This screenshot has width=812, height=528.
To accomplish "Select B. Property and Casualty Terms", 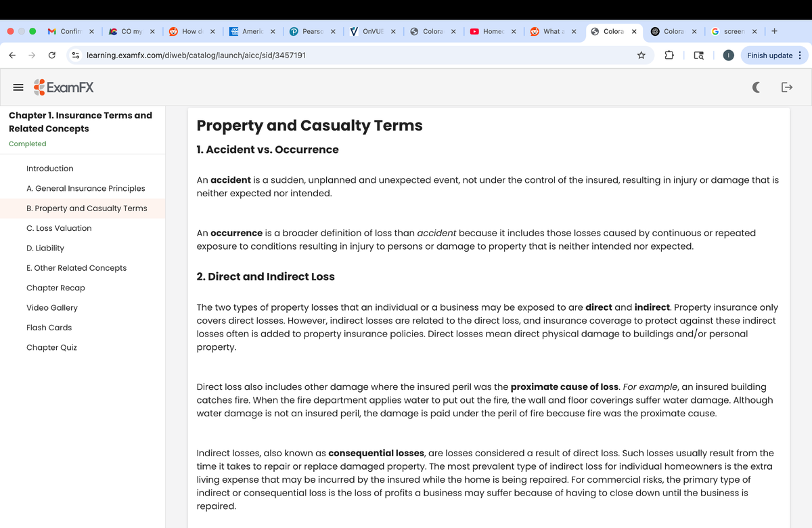I will (83, 208).
